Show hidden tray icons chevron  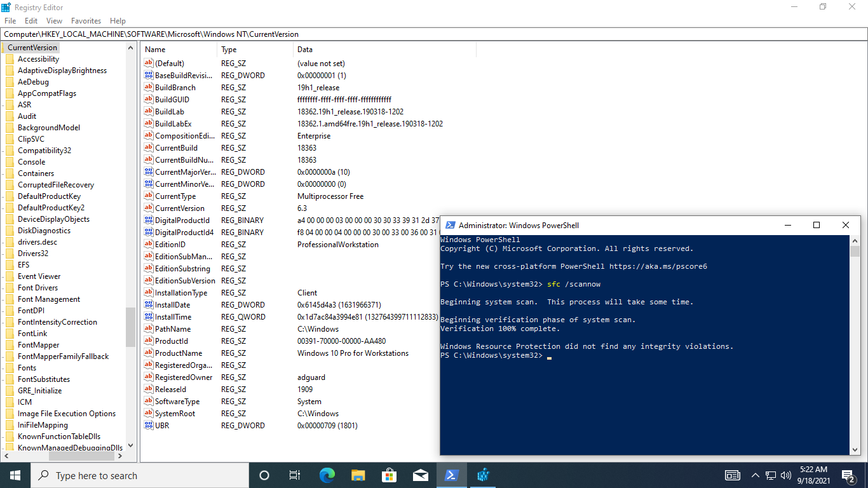tap(756, 475)
